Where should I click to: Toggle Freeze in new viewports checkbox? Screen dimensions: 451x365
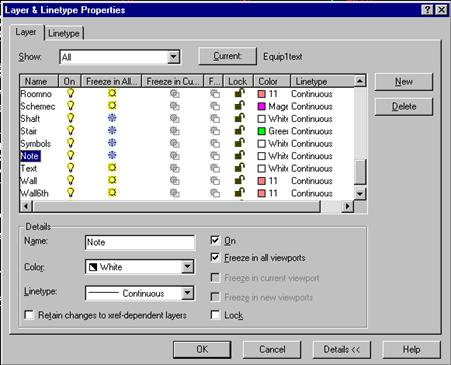pos(215,297)
